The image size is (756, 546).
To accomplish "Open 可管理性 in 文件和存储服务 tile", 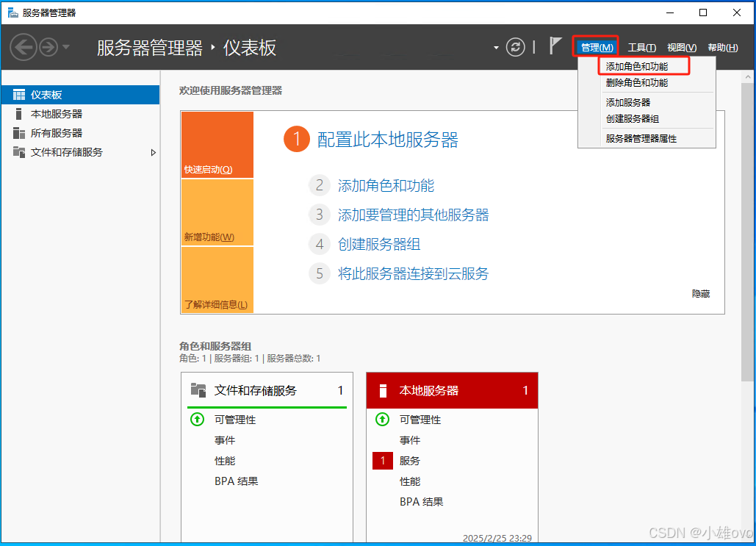I will (235, 420).
